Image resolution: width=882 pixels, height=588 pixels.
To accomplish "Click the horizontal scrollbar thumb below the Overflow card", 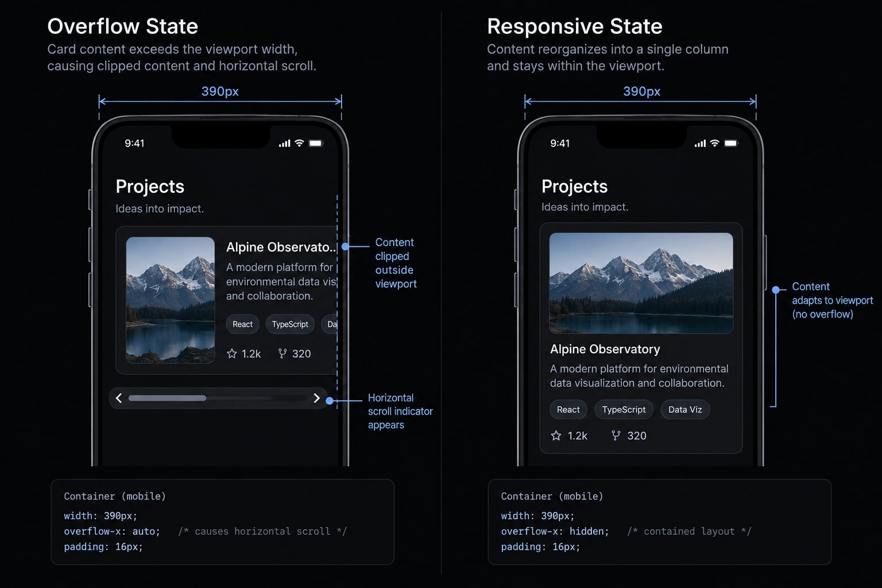I will 167,398.
